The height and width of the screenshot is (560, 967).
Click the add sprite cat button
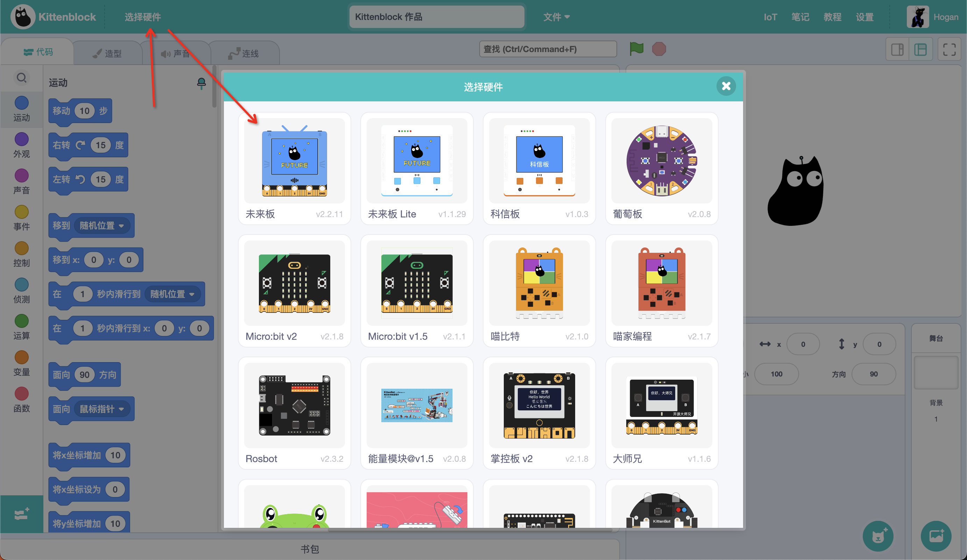click(878, 536)
